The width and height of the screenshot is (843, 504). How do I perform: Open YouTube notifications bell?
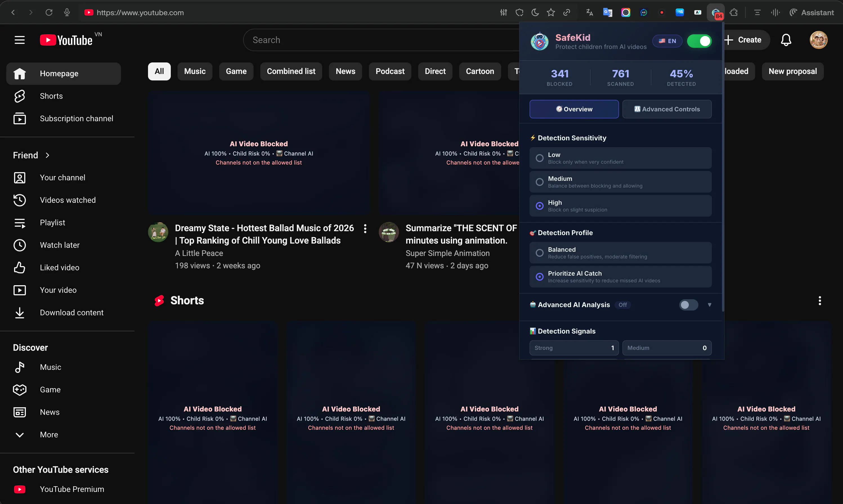point(786,40)
